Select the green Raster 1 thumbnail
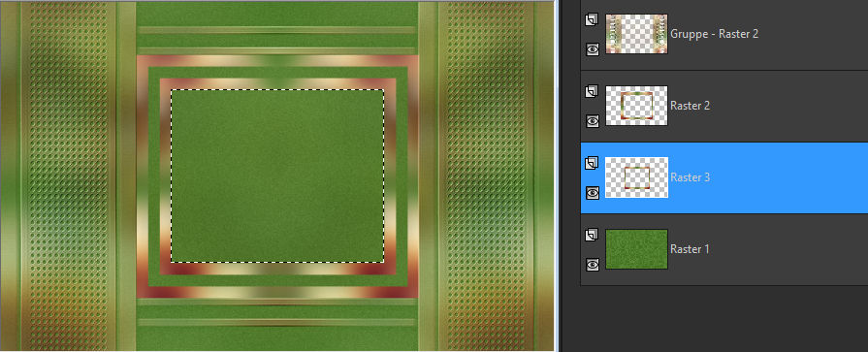The width and height of the screenshot is (868, 352). click(x=636, y=249)
